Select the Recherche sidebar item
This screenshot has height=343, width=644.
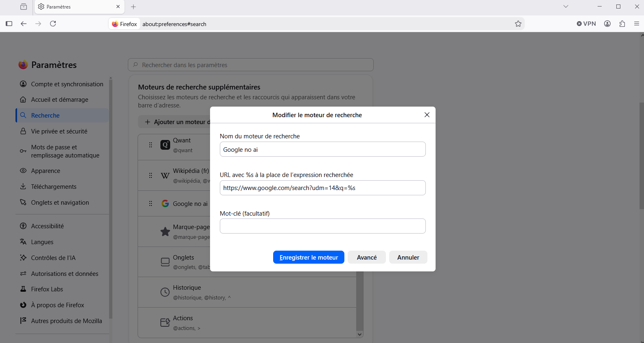[62, 116]
